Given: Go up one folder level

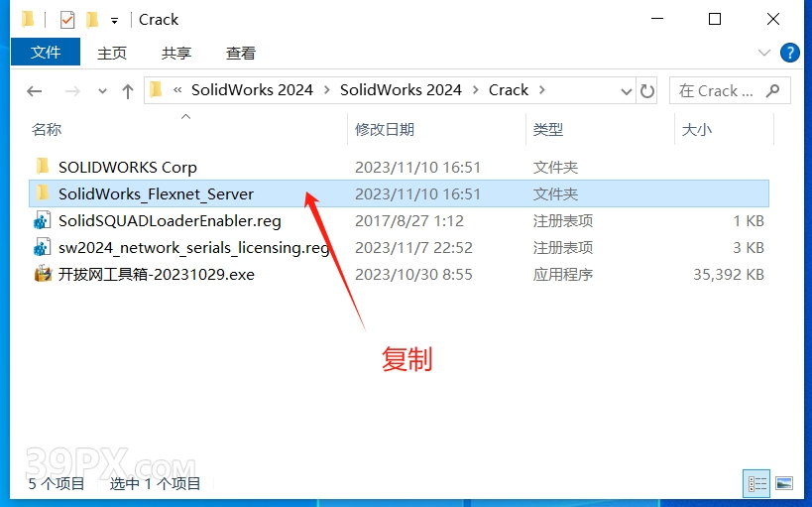Looking at the screenshot, I should [127, 91].
